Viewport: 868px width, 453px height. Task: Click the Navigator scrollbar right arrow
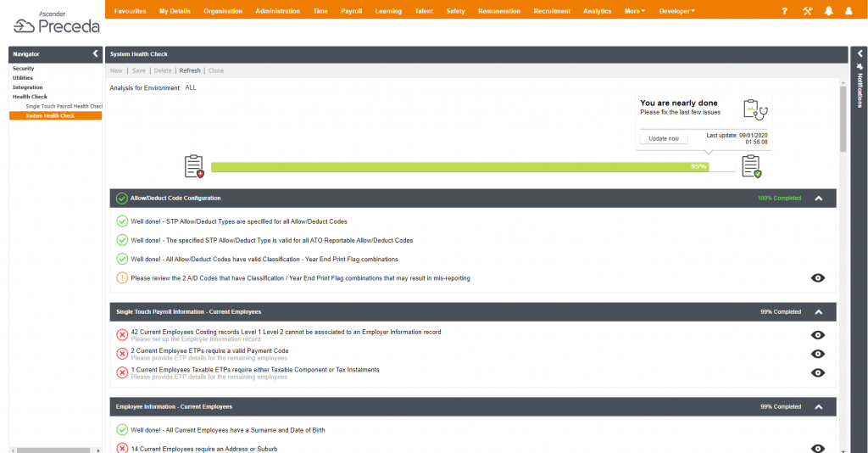pyautogui.click(x=98, y=450)
